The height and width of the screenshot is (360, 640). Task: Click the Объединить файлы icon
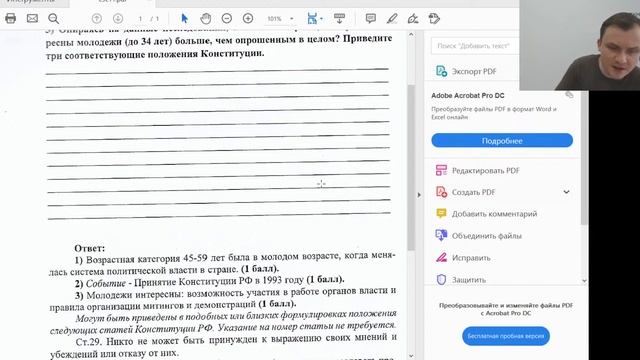pyautogui.click(x=441, y=235)
